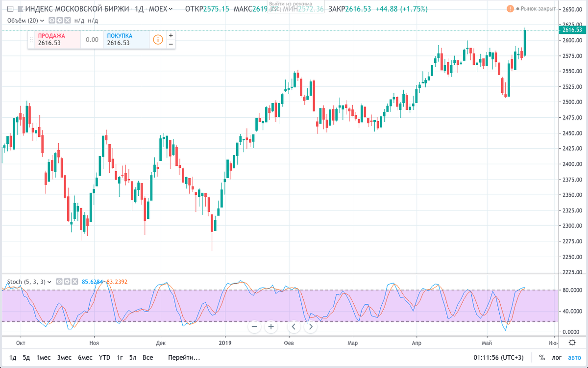Click the 2019 label on time axis

pos(225,342)
